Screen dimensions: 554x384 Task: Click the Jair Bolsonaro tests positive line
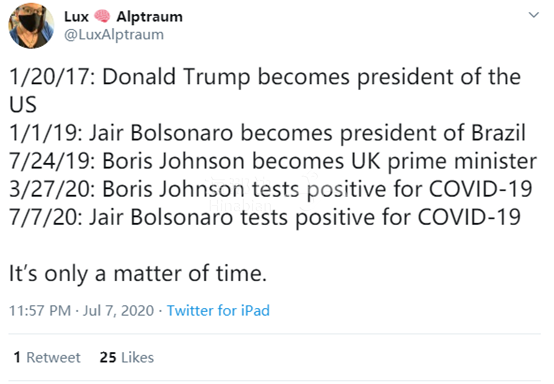(x=265, y=217)
